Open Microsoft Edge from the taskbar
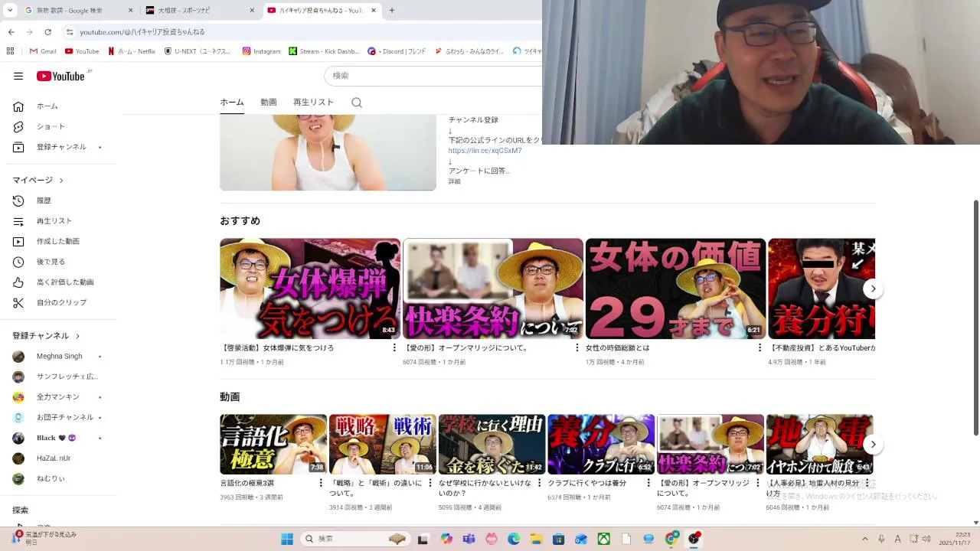Screen dimensions: 980x551 (x=514, y=539)
